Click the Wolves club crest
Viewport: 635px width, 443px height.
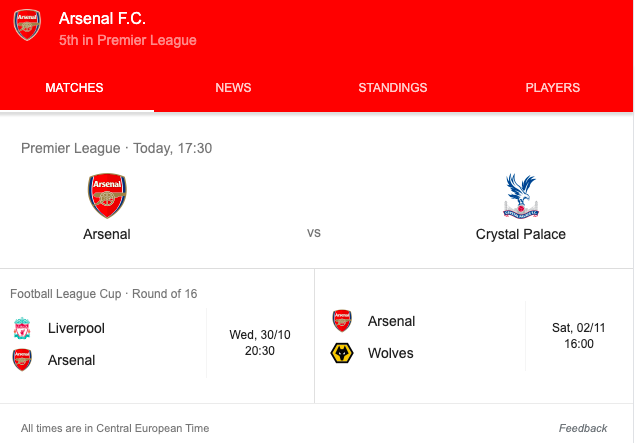coord(342,353)
